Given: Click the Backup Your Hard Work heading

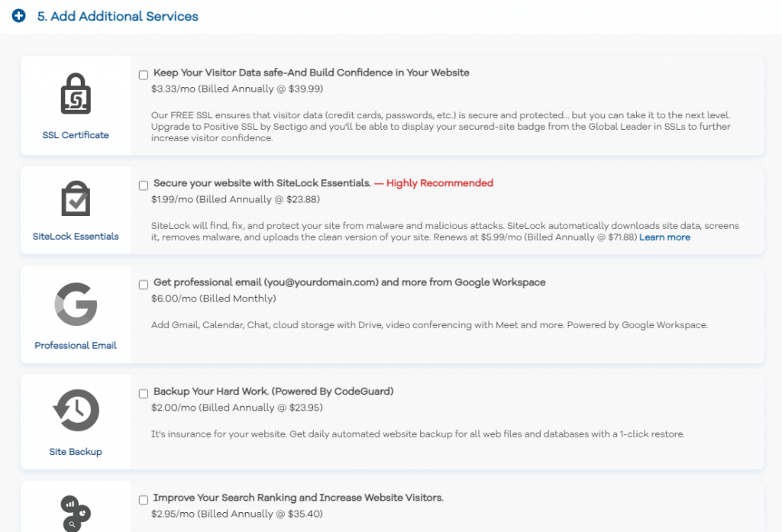Looking at the screenshot, I should coord(273,392).
